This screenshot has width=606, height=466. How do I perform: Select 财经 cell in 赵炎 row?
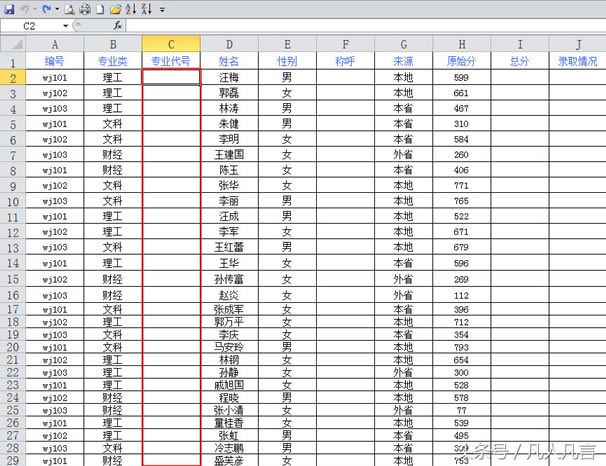[x=113, y=296]
